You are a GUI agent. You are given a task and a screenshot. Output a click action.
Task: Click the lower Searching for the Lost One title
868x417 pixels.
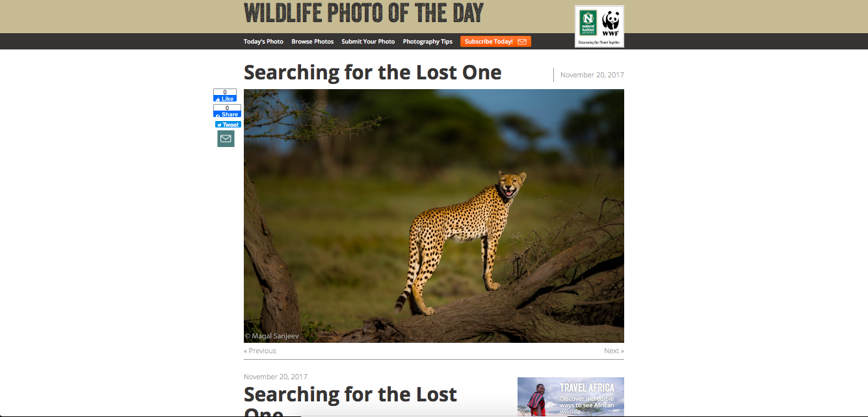(350, 395)
